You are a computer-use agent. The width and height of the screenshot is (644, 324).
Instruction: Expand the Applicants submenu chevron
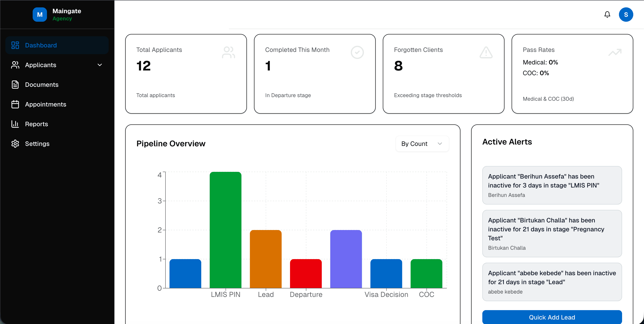(x=100, y=65)
